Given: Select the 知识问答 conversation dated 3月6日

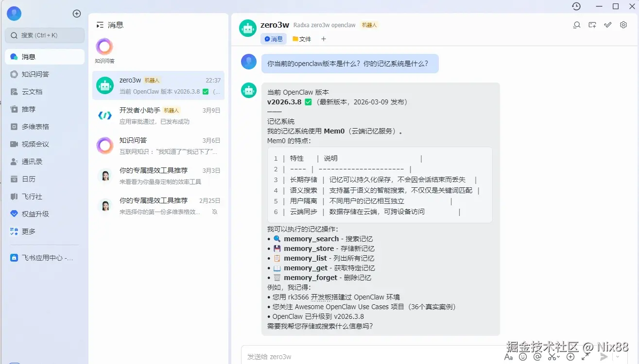Looking at the screenshot, I should coord(158,146).
